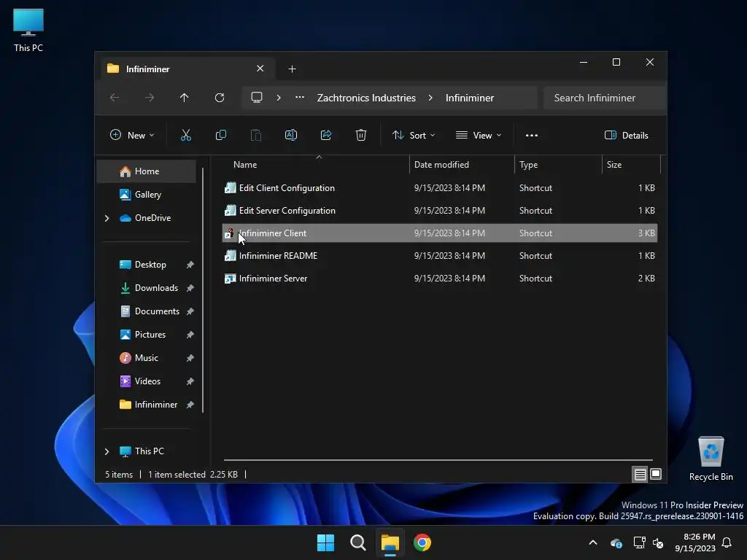This screenshot has width=747, height=560.
Task: Select Edit Server Configuration shortcut
Action: coord(440,211)
